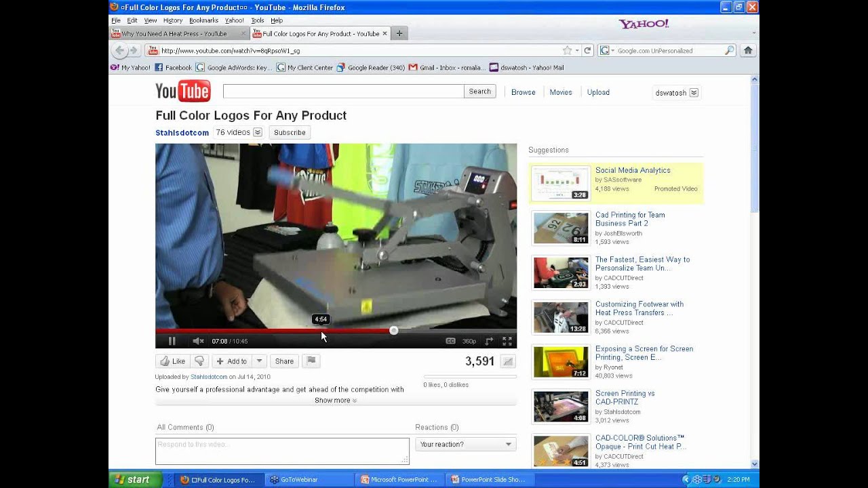The height and width of the screenshot is (488, 868).
Task: Open the search engine selector dropdown
Action: (606, 50)
